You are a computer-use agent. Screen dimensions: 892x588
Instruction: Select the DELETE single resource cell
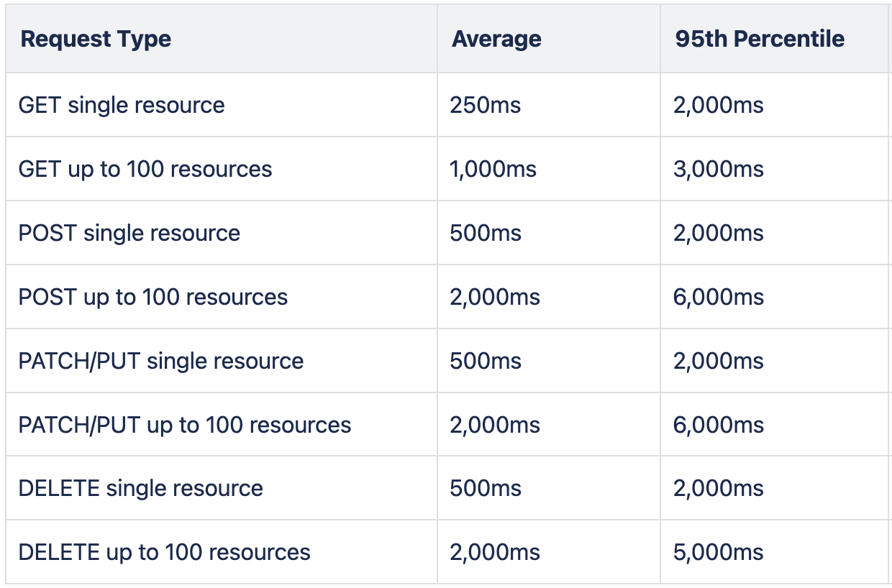[222, 488]
